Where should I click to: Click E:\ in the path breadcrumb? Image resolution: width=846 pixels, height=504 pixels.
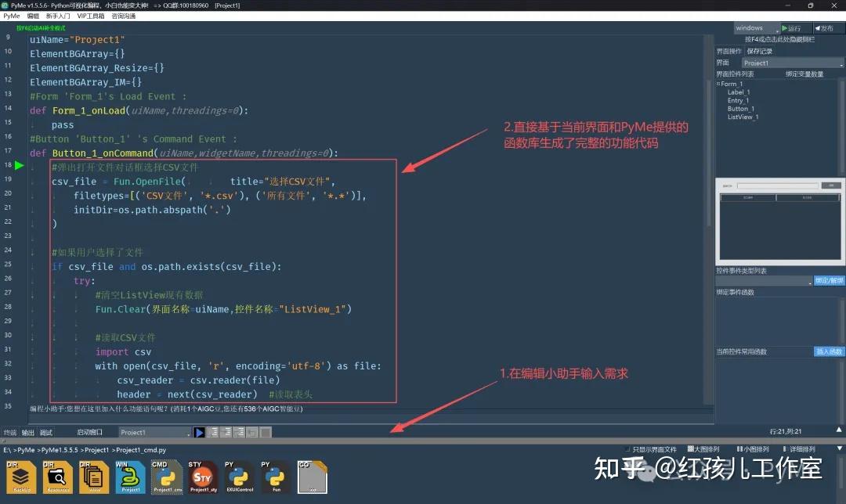point(7,449)
